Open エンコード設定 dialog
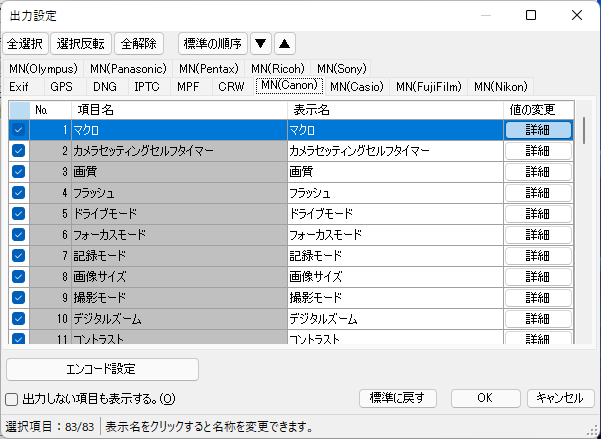This screenshot has height=439, width=601. [x=103, y=368]
